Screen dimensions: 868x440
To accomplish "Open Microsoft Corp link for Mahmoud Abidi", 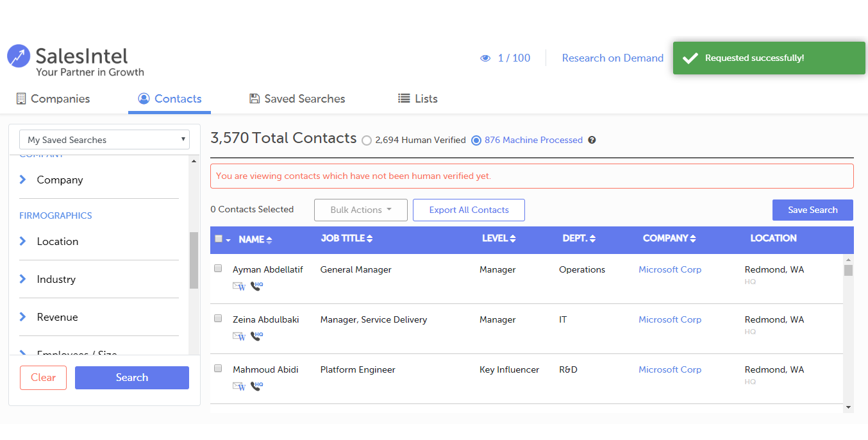I will [670, 370].
